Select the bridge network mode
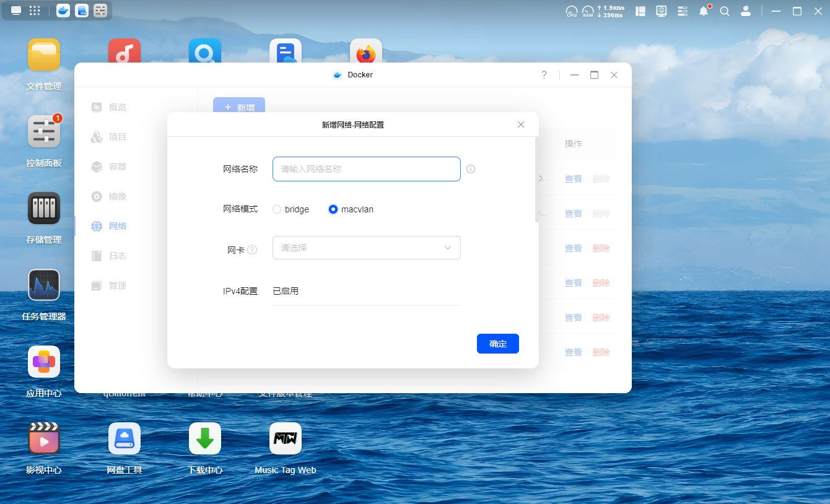830x504 pixels. coord(277,209)
